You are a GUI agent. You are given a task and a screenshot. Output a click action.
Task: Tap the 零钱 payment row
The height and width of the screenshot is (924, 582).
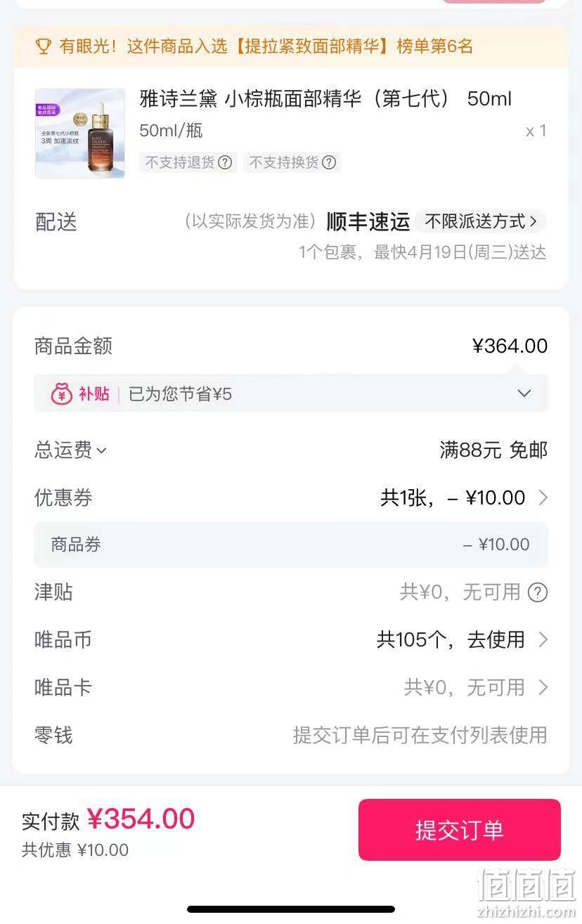point(291,735)
